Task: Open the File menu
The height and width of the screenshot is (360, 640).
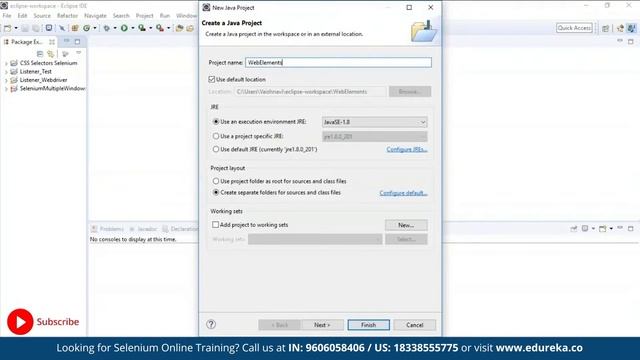Action: [7, 16]
